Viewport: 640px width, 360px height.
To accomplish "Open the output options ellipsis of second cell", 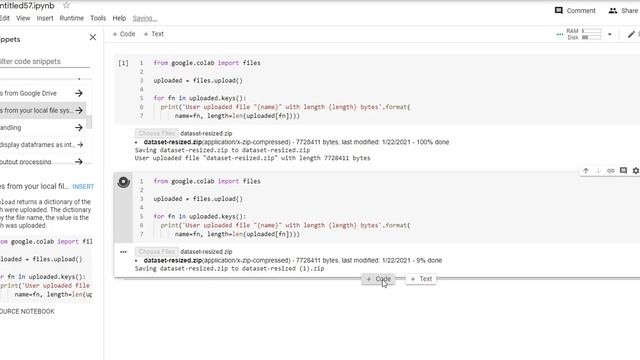I will pos(123,252).
